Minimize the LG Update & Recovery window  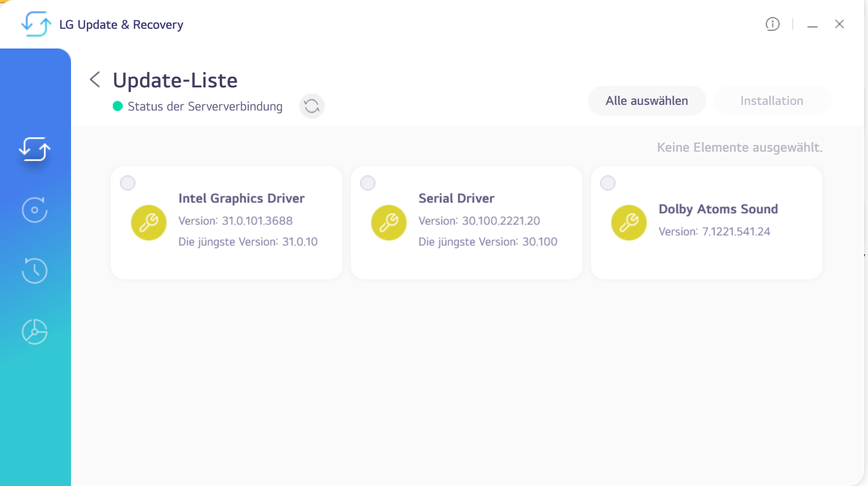tap(812, 25)
